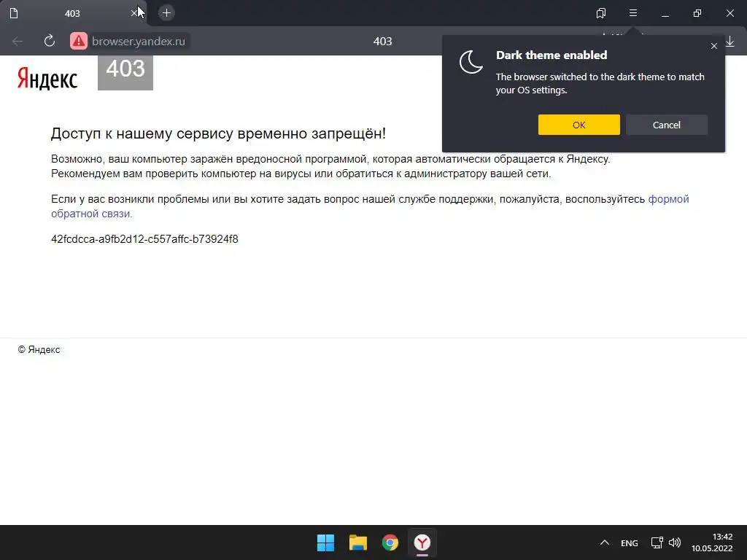The height and width of the screenshot is (560, 747).
Task: Open the bookmarks panel icon
Action: pos(601,13)
